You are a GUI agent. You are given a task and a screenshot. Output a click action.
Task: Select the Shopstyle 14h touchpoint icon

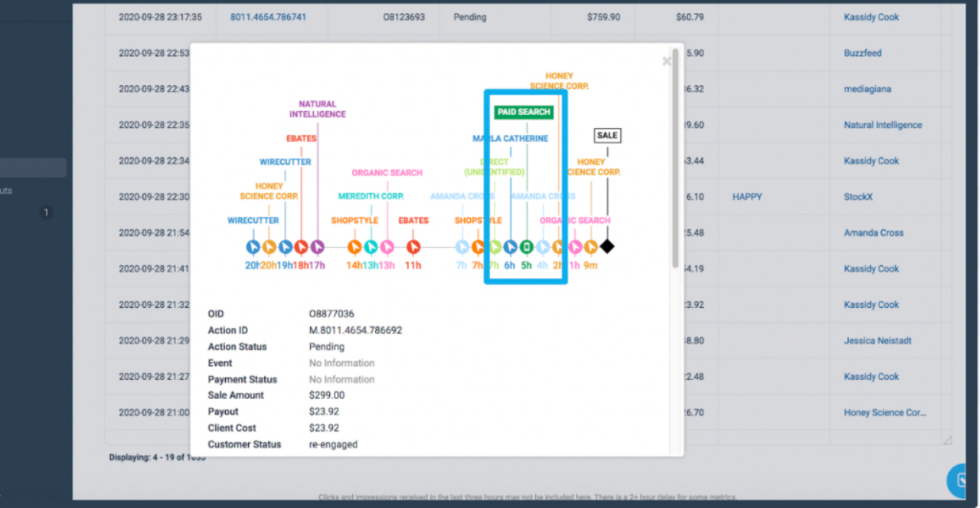tap(354, 247)
